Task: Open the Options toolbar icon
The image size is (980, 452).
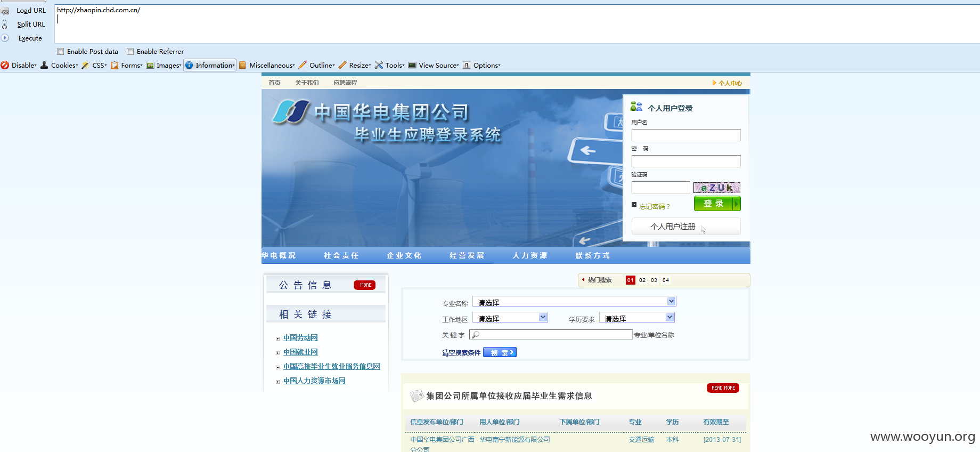Action: pos(467,65)
